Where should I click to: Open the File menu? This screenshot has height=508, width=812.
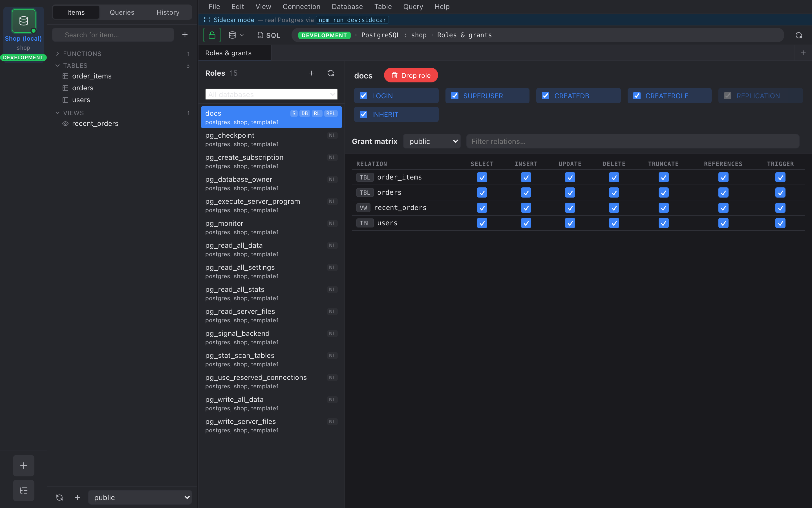click(214, 7)
